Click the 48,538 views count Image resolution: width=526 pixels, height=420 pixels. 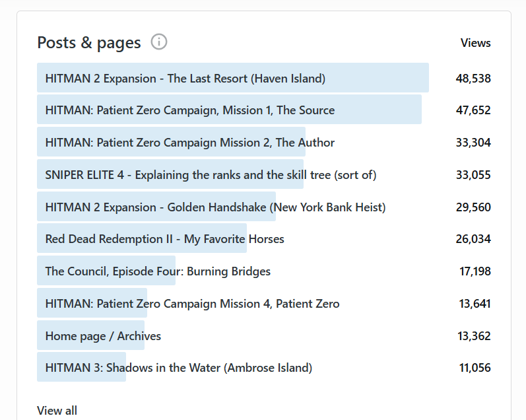473,79
